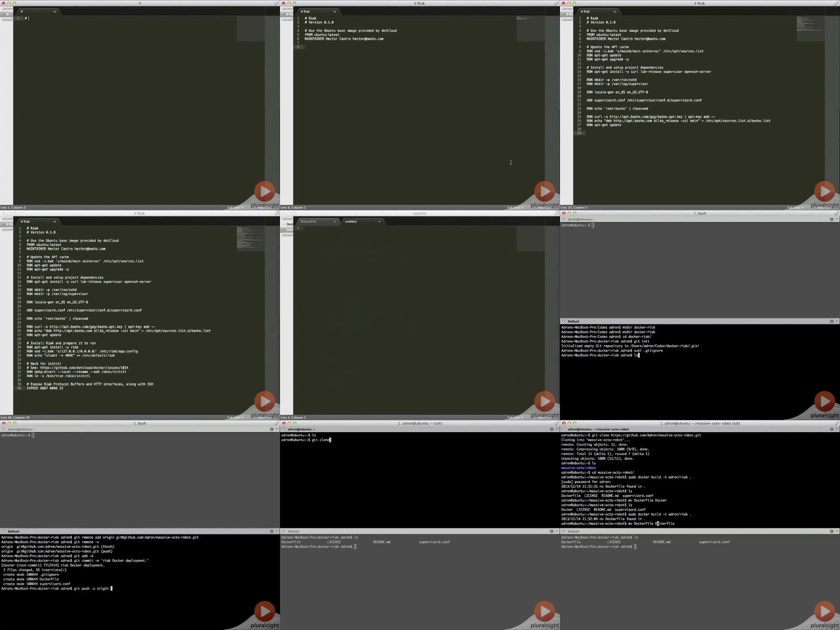Image resolution: width=840 pixels, height=630 pixels.
Task: Click 'subl .gitignore' terminal line
Action: click(x=612, y=350)
